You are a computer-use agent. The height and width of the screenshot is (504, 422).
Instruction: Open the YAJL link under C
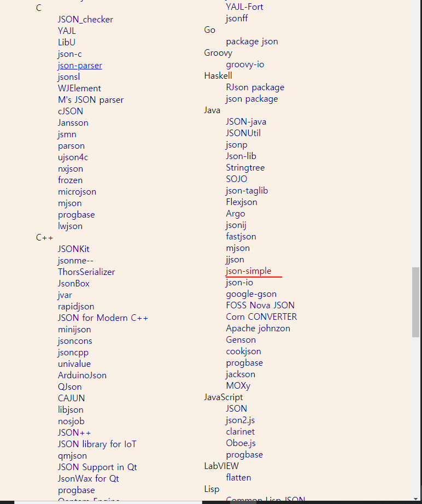67,31
